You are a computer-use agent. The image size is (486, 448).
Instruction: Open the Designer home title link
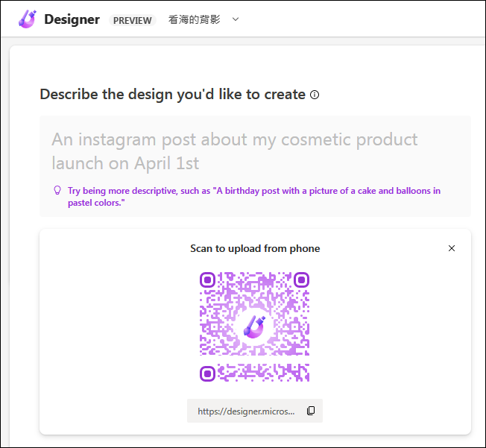(72, 19)
